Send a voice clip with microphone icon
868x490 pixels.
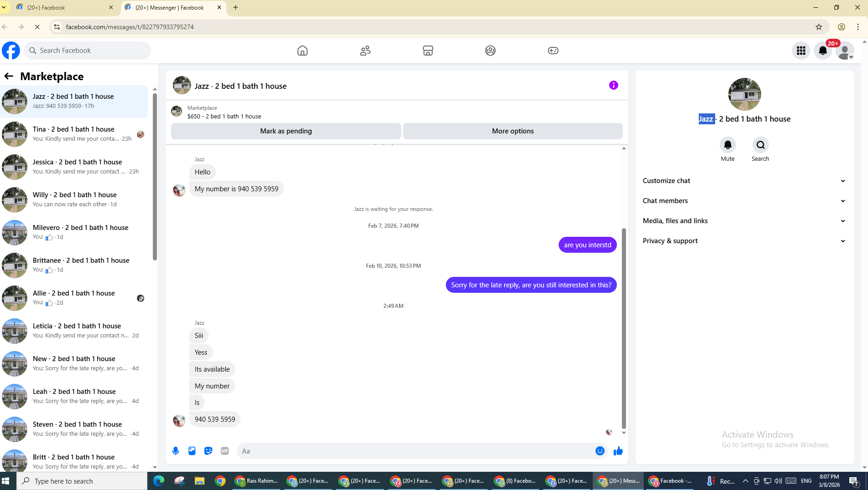pos(176,451)
